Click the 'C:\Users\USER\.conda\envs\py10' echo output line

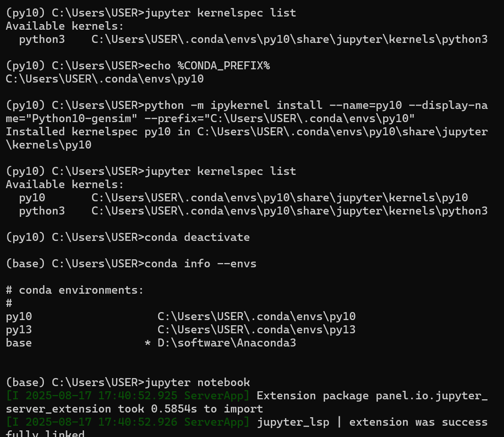(105, 79)
